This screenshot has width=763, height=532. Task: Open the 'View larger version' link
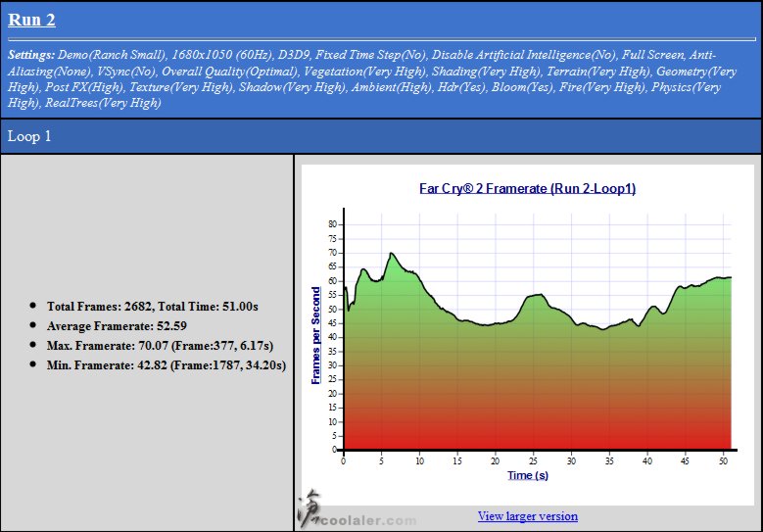pos(528,516)
